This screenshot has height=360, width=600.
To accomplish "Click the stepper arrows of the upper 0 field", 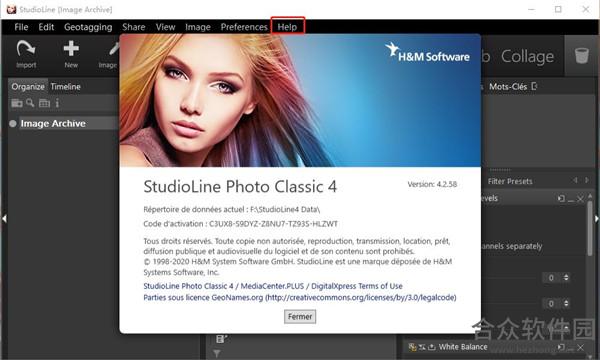I will 566,277.
